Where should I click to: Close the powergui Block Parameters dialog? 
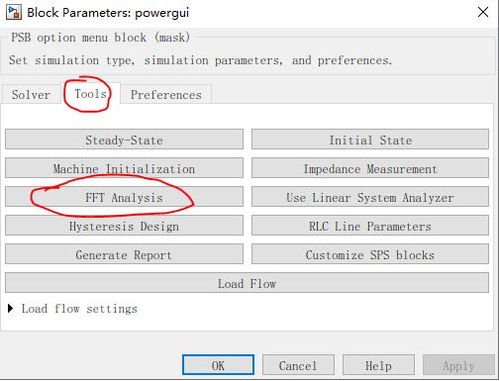click(483, 12)
